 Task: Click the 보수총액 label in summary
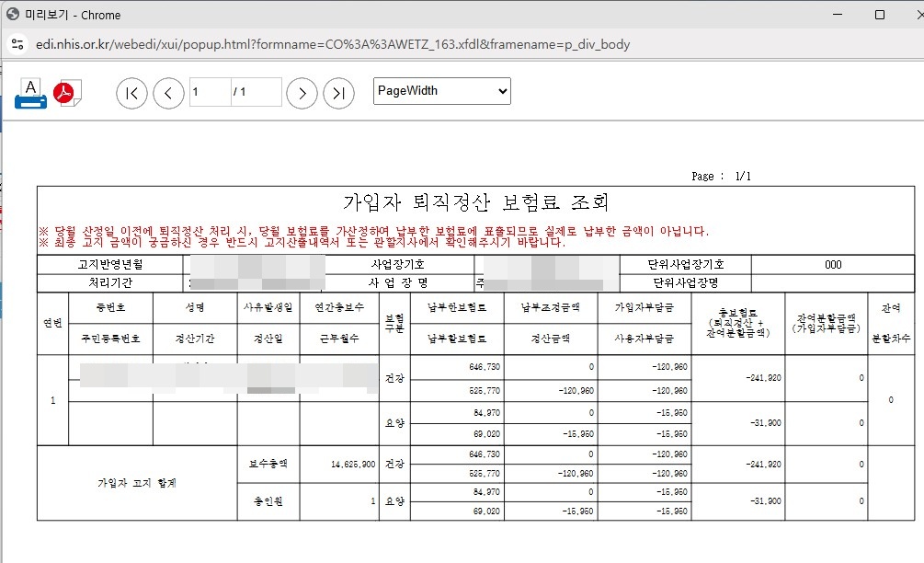pos(268,464)
